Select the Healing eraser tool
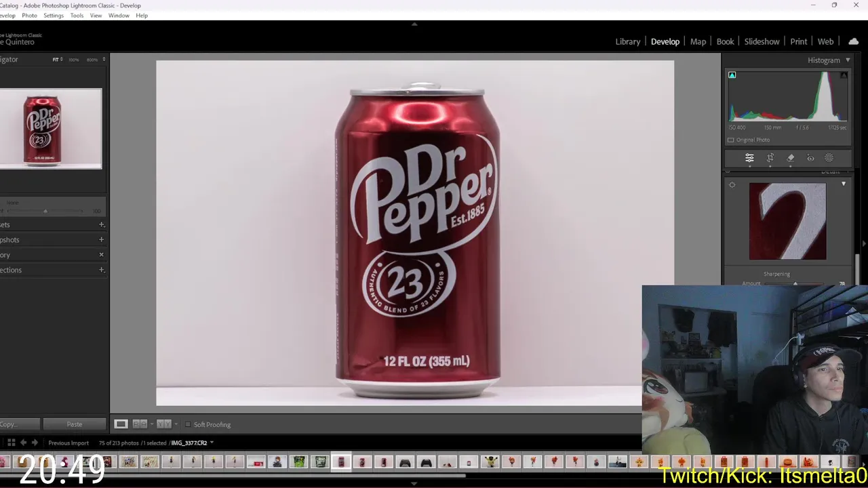Image resolution: width=868 pixels, height=488 pixels. coord(791,158)
